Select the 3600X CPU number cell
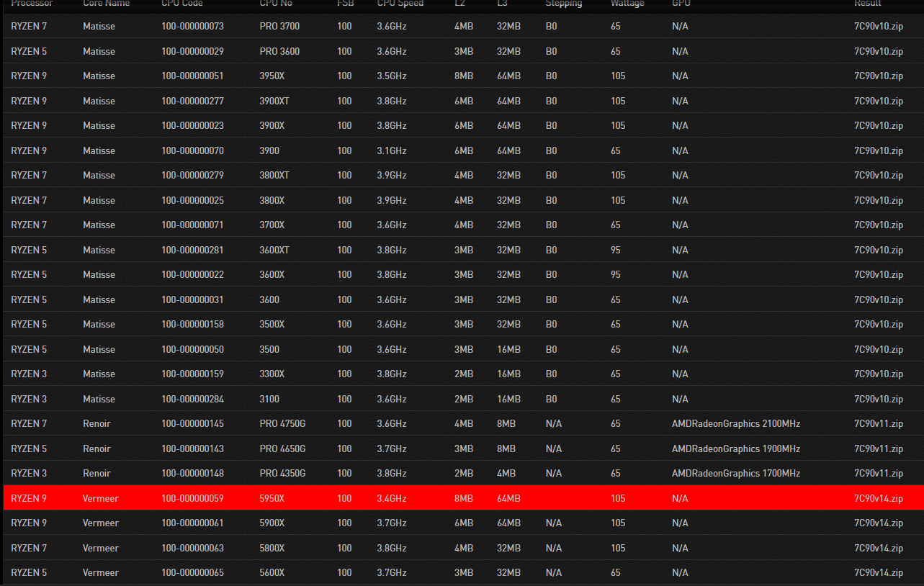 point(272,274)
